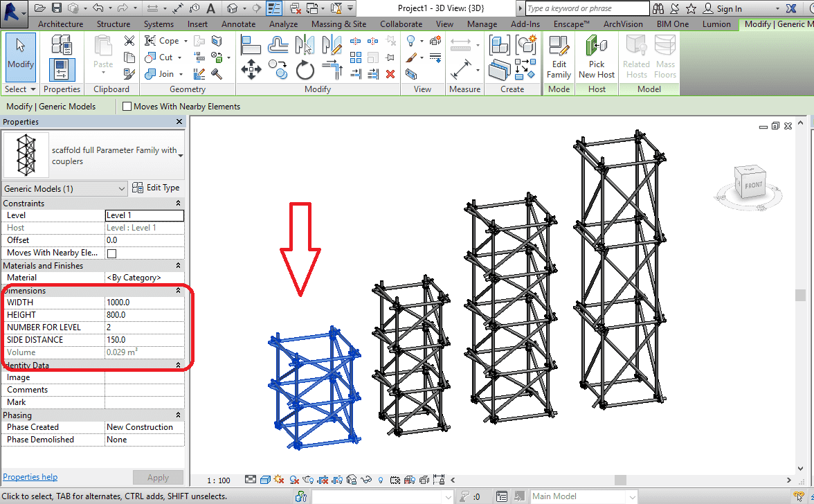Image resolution: width=814 pixels, height=504 pixels.
Task: Enable the Moves With Nearby Elements option bar checkbox
Action: click(127, 107)
